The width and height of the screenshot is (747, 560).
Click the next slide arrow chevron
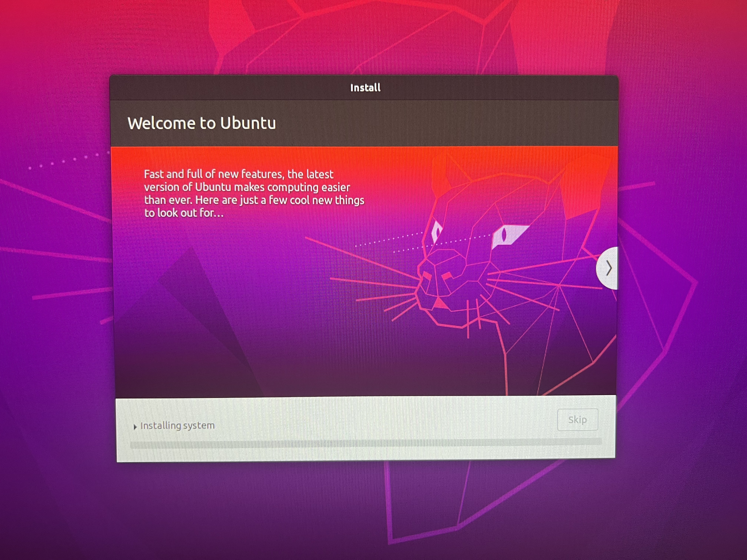[x=609, y=268]
